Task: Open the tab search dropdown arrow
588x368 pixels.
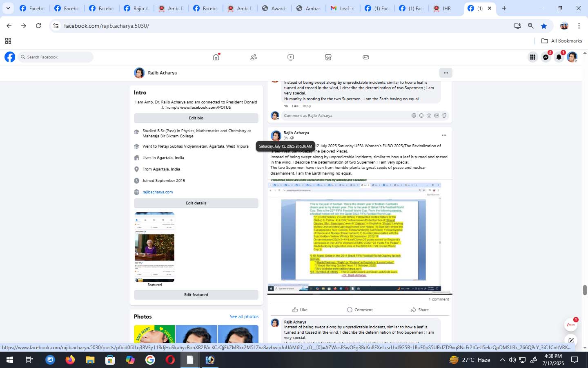Action: point(8,8)
